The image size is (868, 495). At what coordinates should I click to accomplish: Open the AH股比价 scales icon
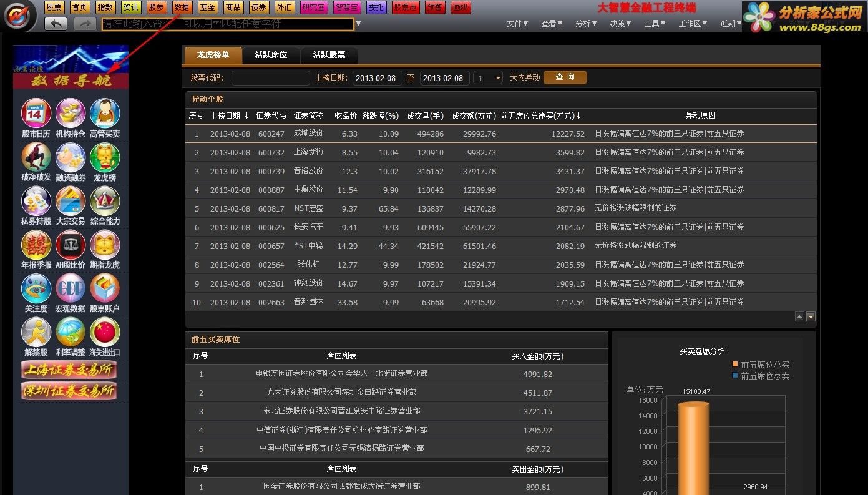pos(71,245)
